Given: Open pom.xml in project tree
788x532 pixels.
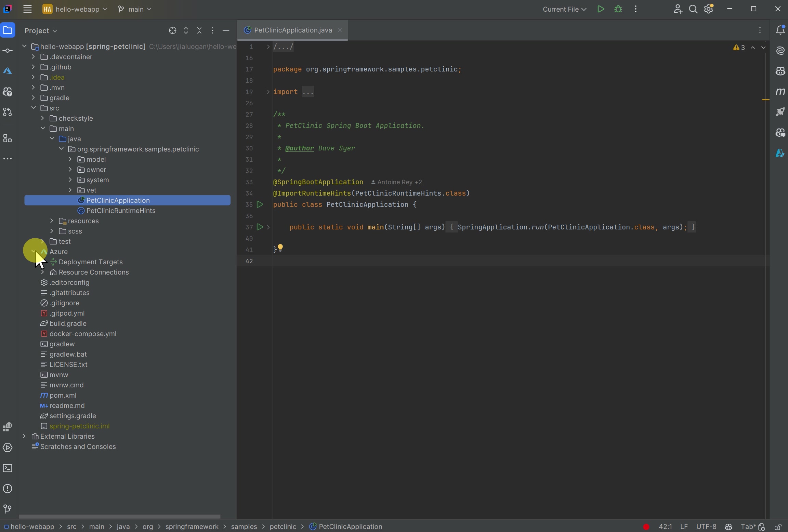Looking at the screenshot, I should 63,395.
